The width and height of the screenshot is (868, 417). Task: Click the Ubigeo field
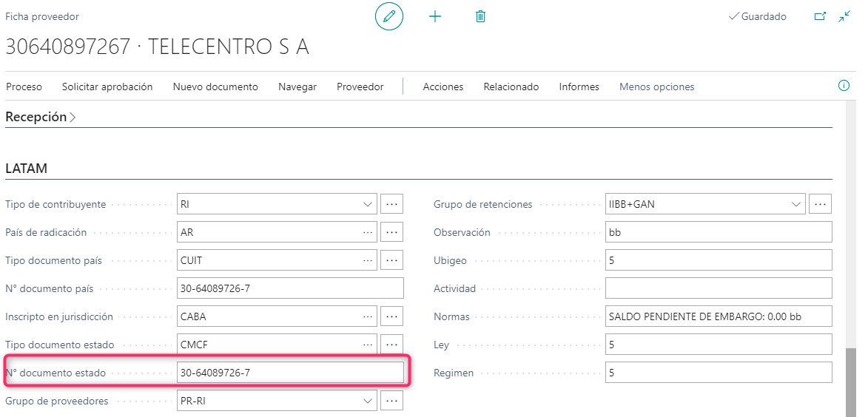pyautogui.click(x=719, y=260)
